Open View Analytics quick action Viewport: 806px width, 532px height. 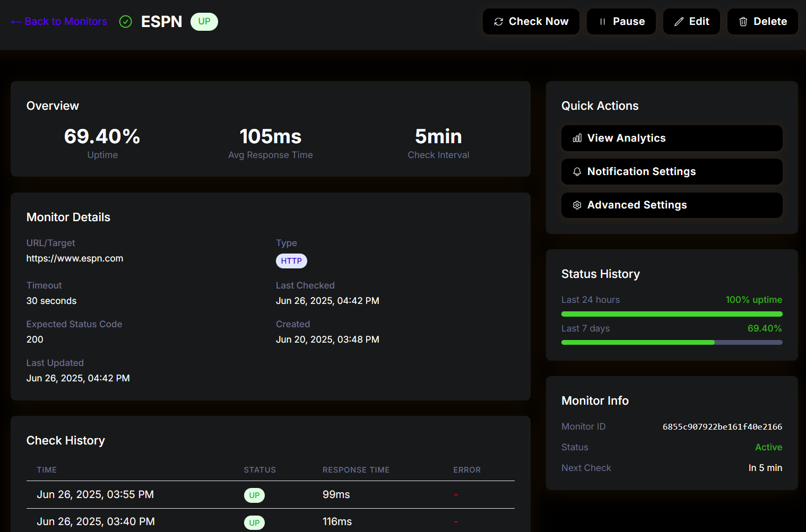coord(672,138)
